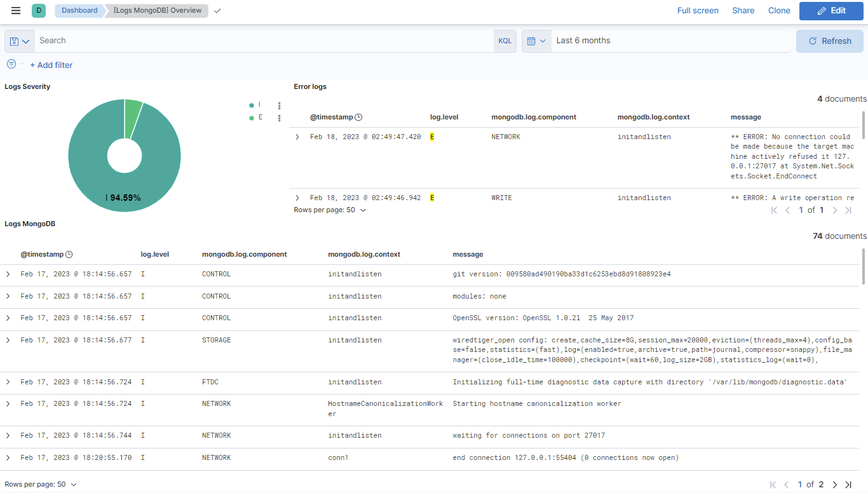The height and width of the screenshot is (493, 868).
Task: Open the calendar icon beside the time picker
Action: point(532,41)
